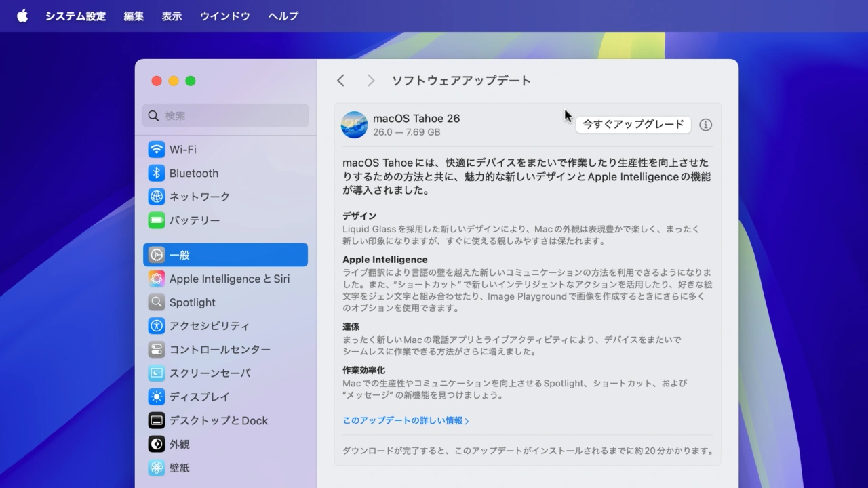Screen dimensions: 868x488
Task: Select 一般 in the sidebar
Action: [x=225, y=255]
